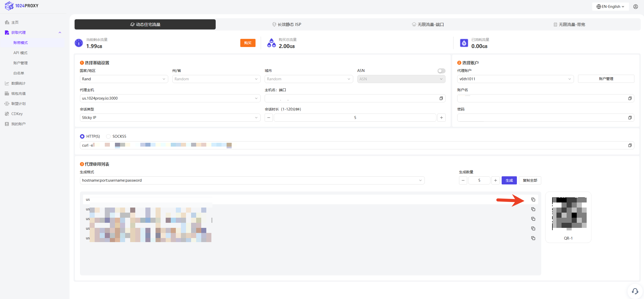This screenshot has height=299, width=644.
Task: Open the user profile icon
Action: [636, 7]
